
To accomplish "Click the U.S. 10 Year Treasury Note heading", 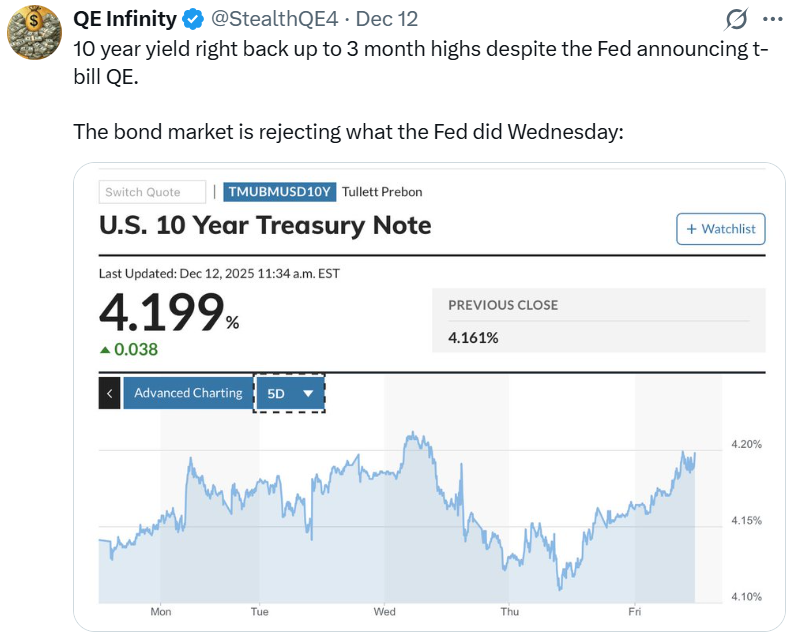I will click(265, 225).
